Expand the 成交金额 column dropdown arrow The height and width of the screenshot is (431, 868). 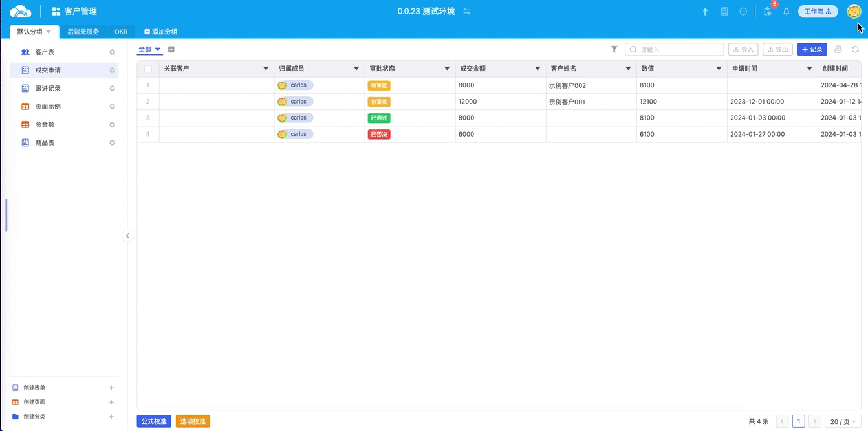537,69
